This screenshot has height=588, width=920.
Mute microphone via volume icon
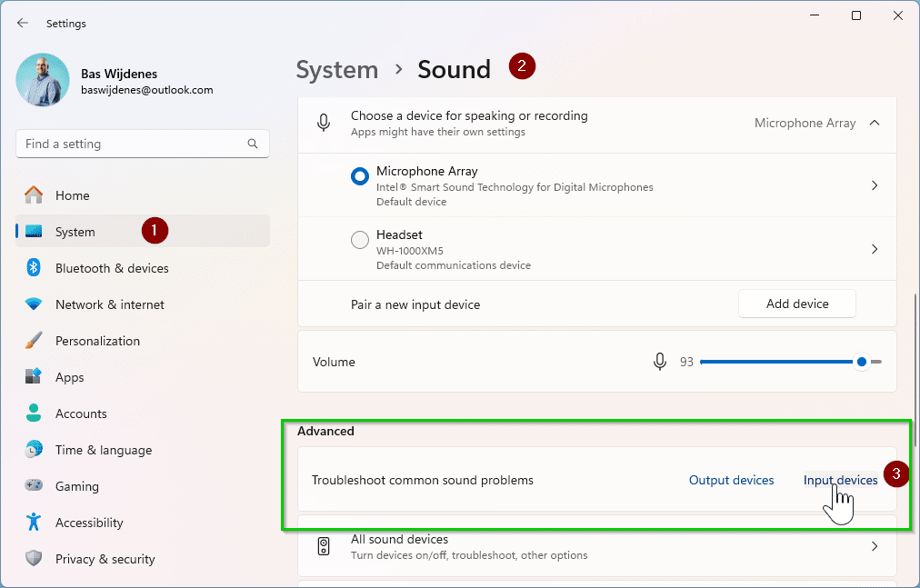click(x=660, y=362)
